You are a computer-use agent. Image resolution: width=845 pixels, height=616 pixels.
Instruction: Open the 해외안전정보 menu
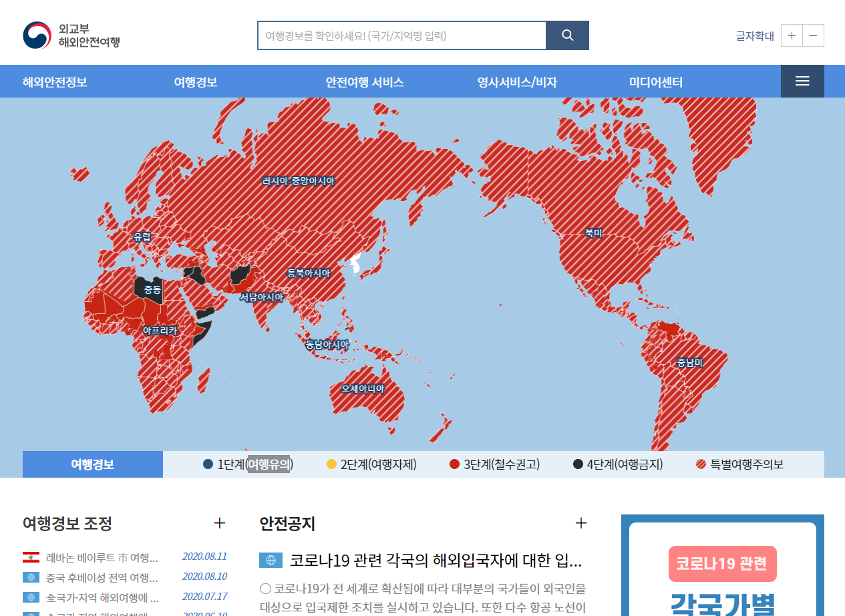(x=55, y=82)
